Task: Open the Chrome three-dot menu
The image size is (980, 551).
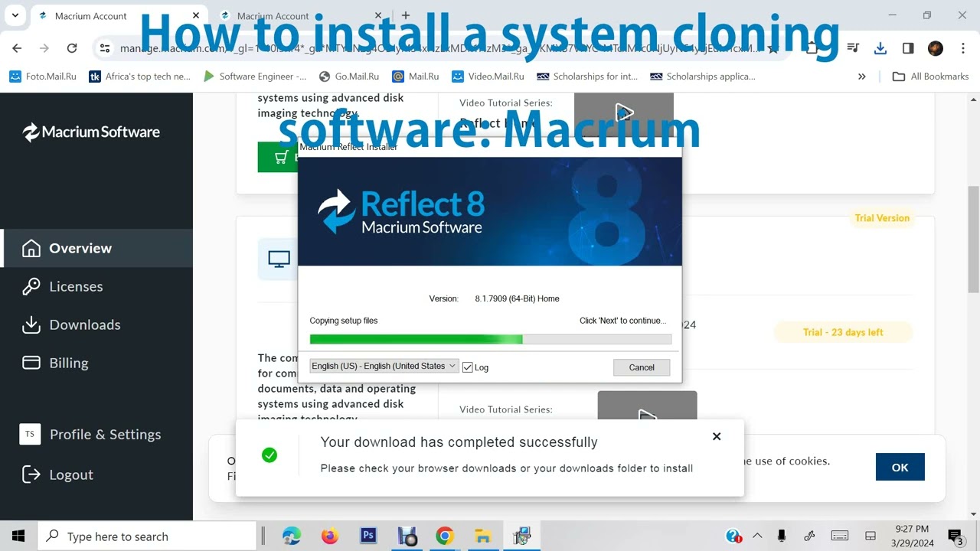Action: point(963,48)
